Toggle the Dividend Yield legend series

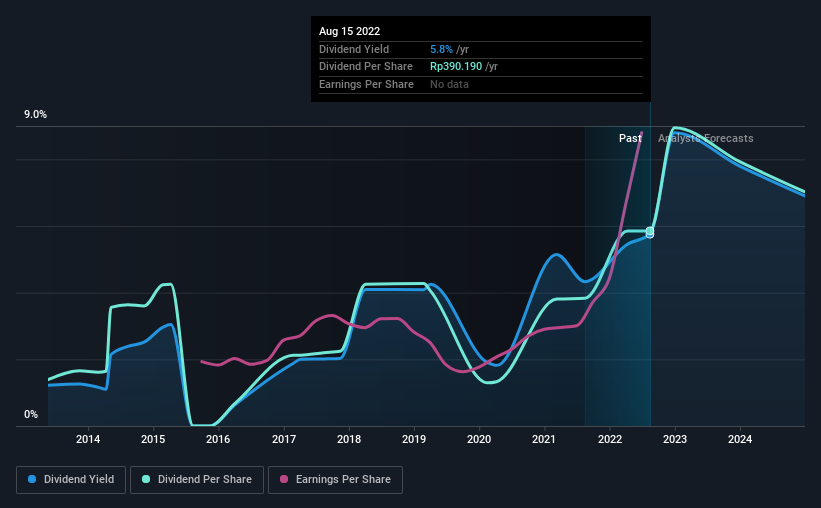coord(71,479)
